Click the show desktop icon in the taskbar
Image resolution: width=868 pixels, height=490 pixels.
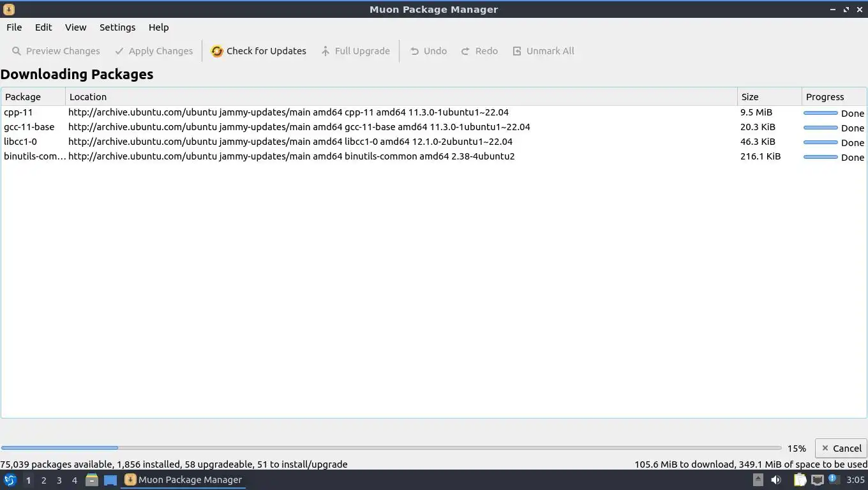[x=110, y=480]
